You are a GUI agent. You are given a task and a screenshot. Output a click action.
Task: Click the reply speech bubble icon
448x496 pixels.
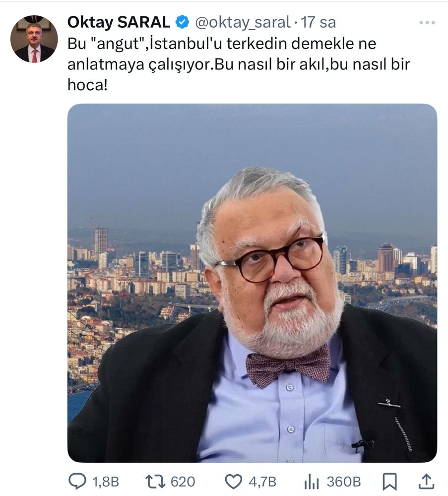pos(77,482)
